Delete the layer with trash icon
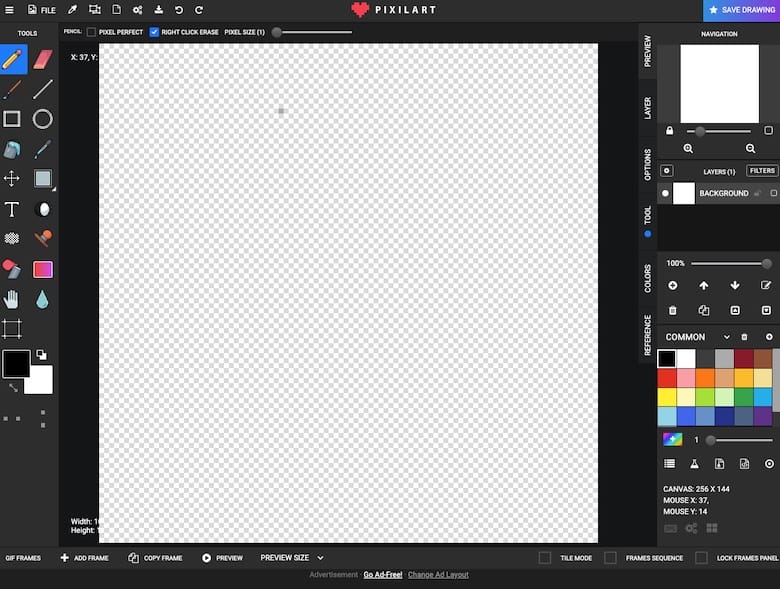This screenshot has width=780, height=589. coord(673,310)
